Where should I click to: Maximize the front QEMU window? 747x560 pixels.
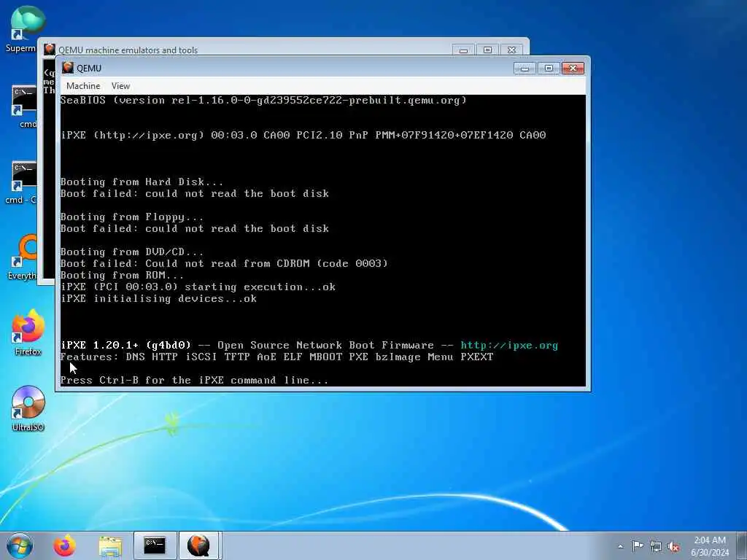[x=549, y=68]
